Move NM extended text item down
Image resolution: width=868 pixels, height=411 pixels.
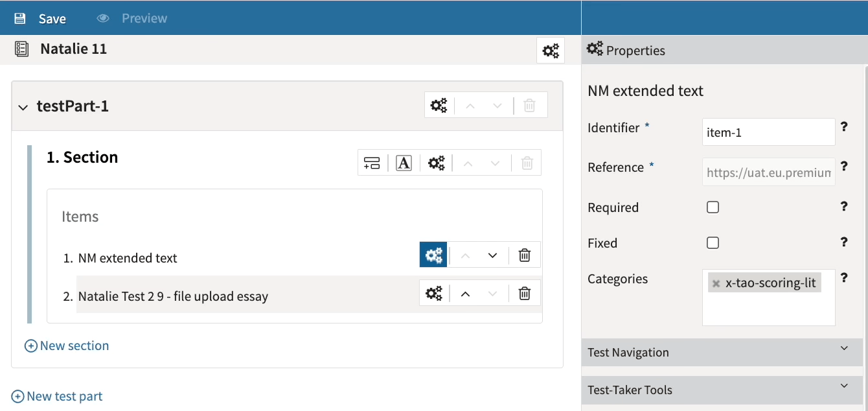[492, 255]
